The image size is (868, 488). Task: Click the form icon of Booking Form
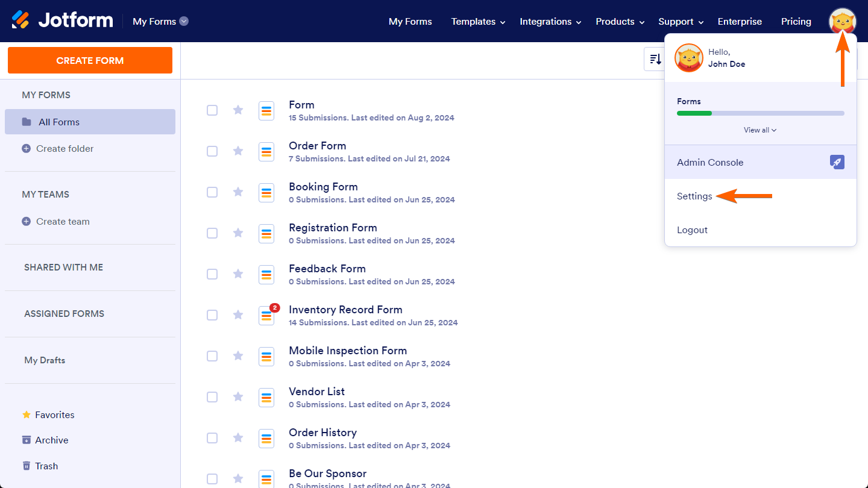click(x=266, y=193)
